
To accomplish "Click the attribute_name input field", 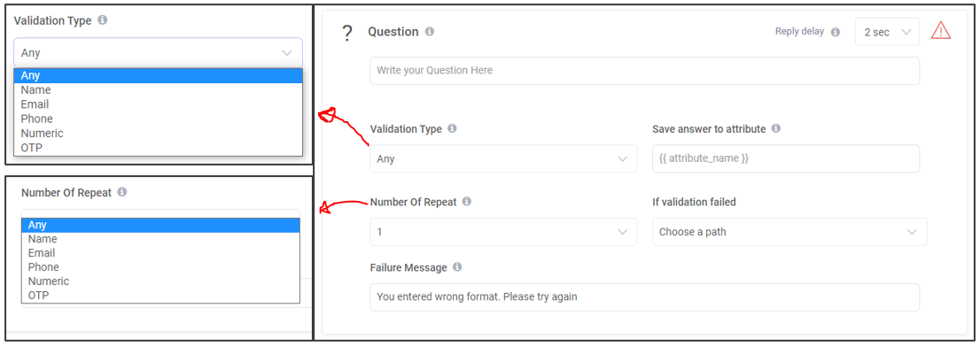I will click(x=786, y=158).
